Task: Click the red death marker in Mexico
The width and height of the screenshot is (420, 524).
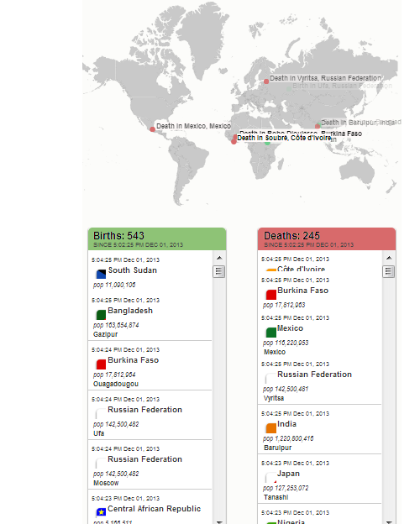Action: coord(153,129)
